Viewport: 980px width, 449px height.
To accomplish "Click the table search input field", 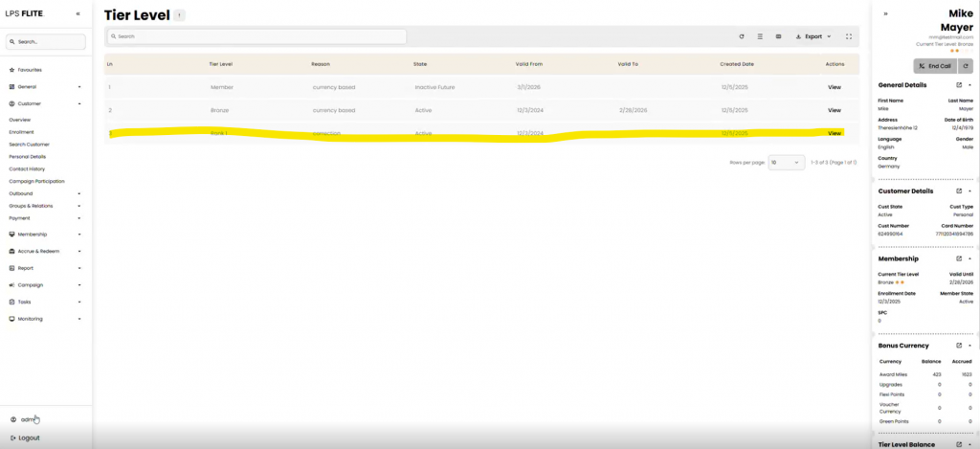I will point(256,36).
